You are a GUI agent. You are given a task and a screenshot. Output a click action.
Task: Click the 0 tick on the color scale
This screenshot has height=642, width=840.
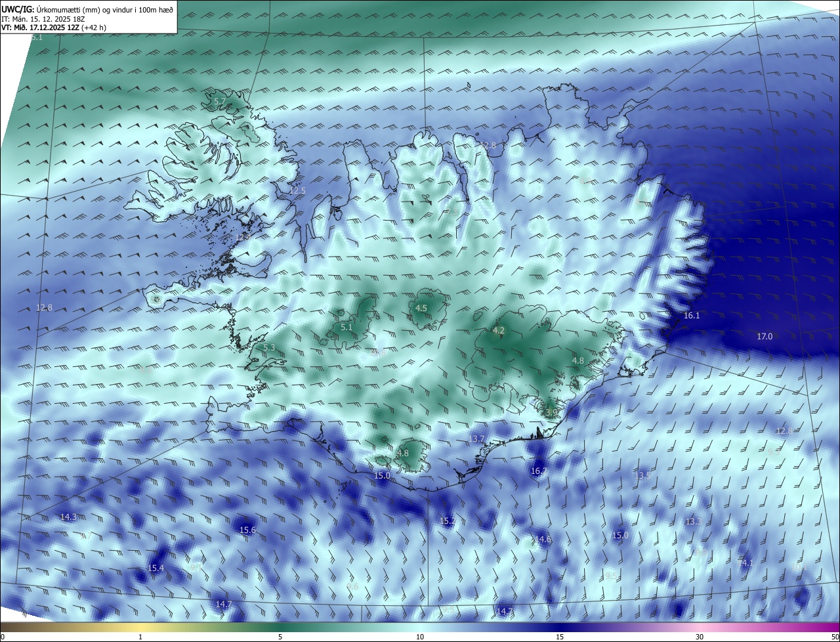click(x=3, y=637)
